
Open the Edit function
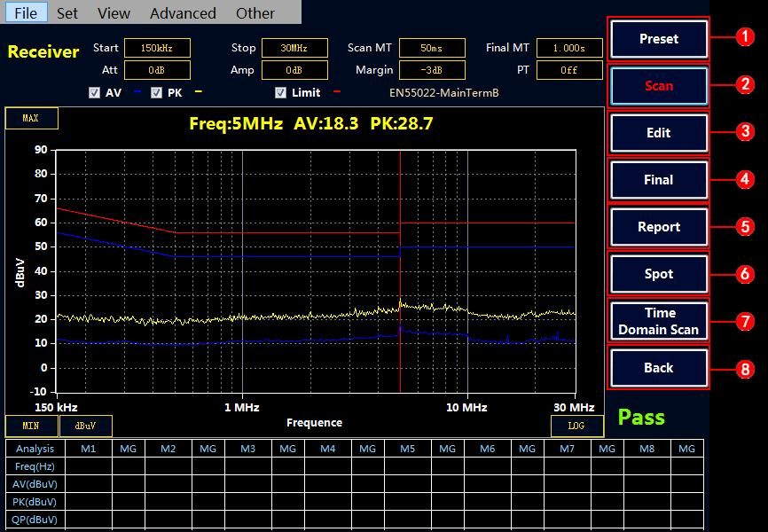pyautogui.click(x=658, y=133)
